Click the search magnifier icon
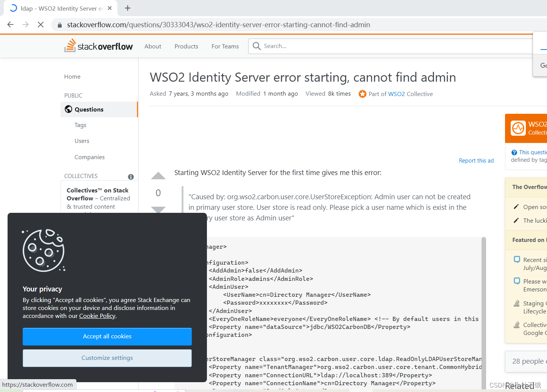Viewport: 547px width, 392px height. click(x=256, y=46)
